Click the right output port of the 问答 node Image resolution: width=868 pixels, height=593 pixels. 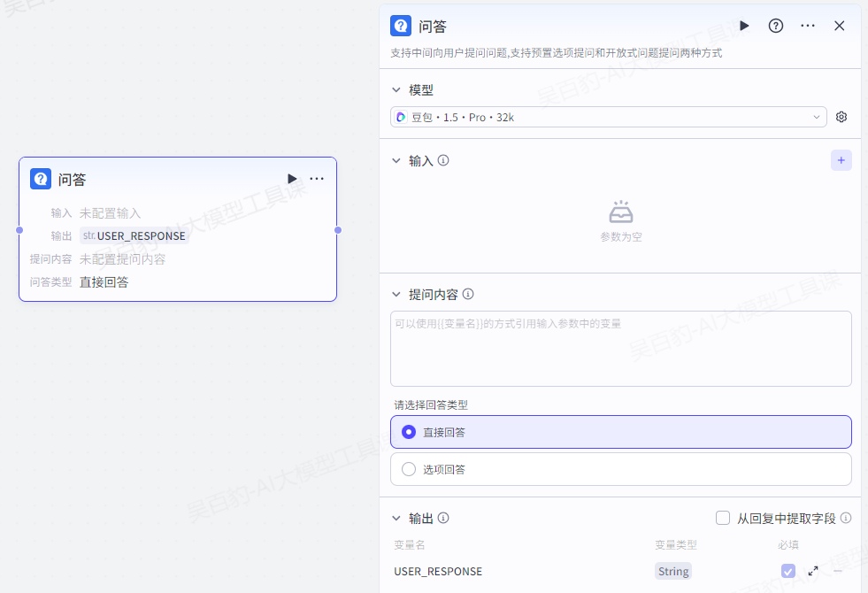[337, 230]
